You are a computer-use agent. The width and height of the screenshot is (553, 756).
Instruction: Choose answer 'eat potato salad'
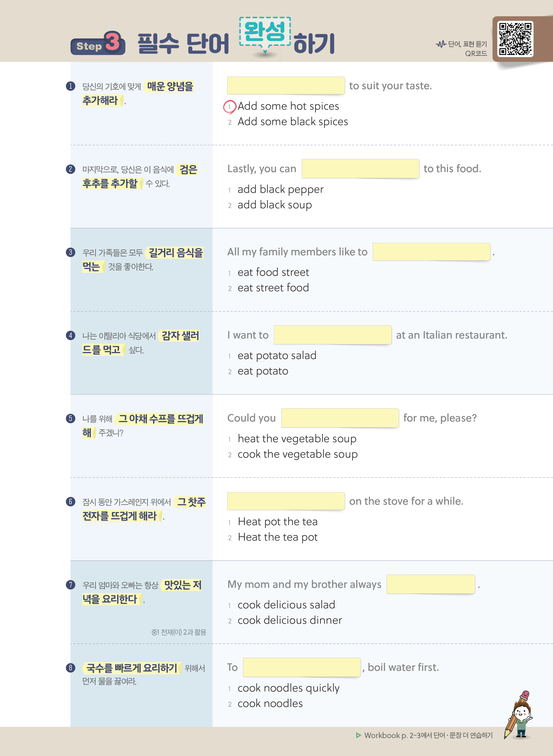[x=276, y=355]
